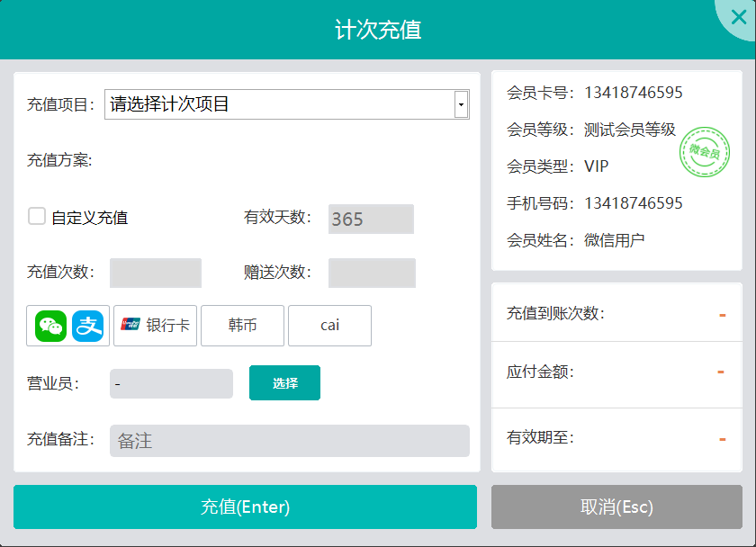Select WeChat Pay as payment method

[51, 326]
